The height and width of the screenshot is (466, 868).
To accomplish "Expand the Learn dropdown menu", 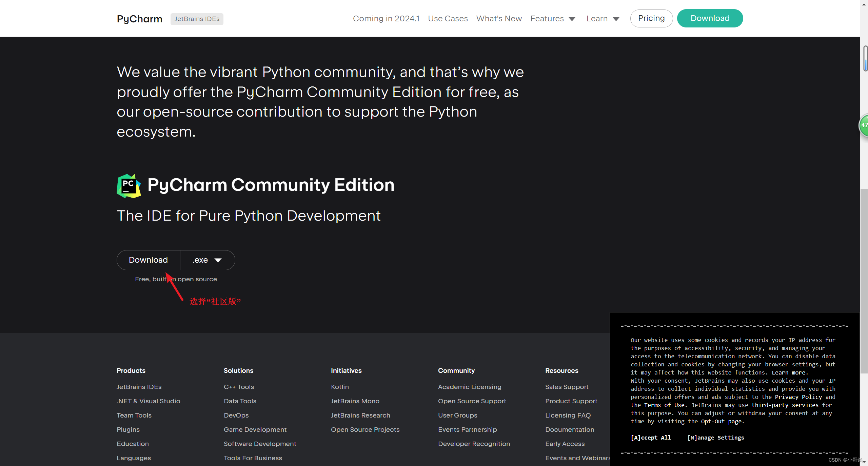I will pos(603,19).
